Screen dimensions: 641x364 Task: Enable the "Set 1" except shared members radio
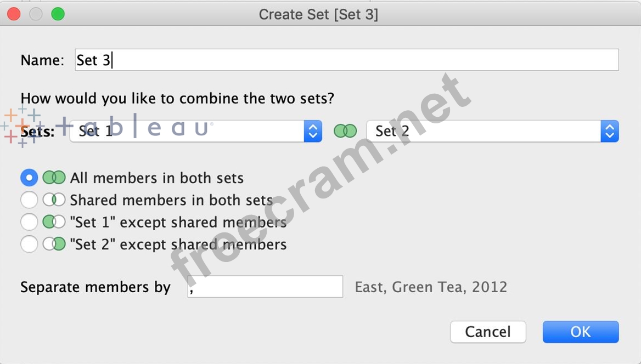coord(29,222)
